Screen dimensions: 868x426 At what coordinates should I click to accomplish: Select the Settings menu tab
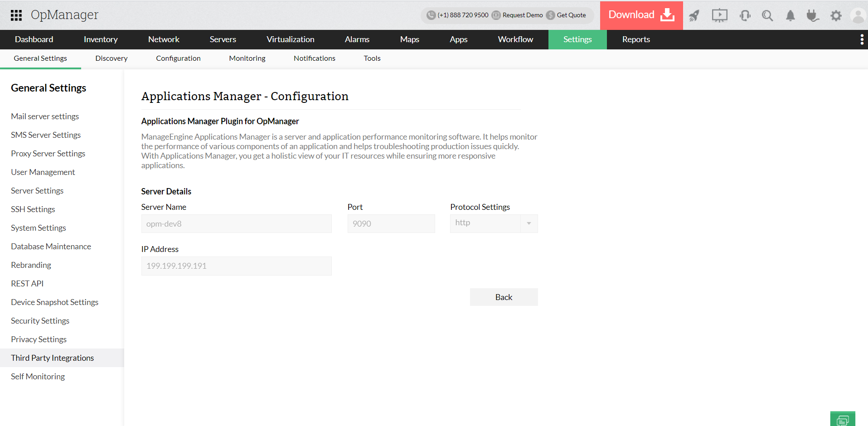[x=577, y=40]
